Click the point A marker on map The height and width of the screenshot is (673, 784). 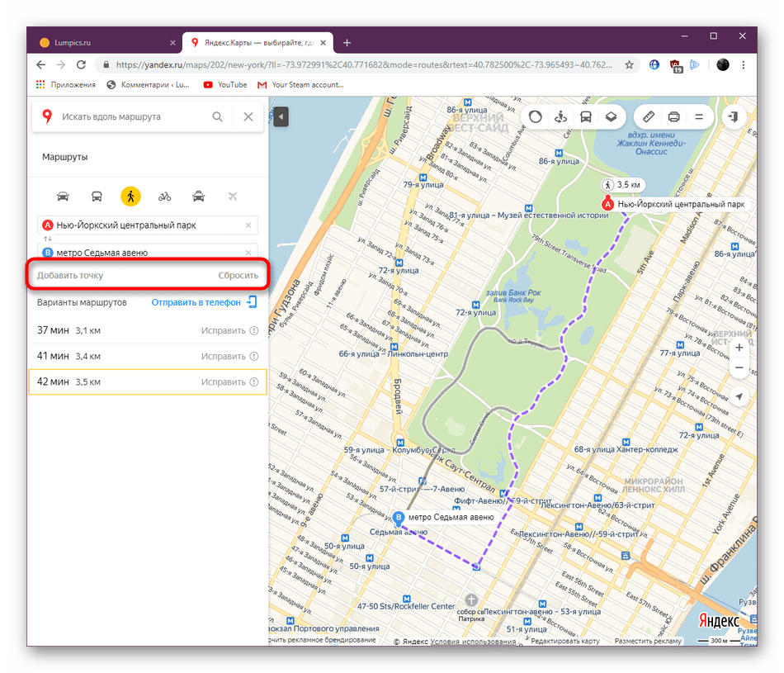click(607, 204)
